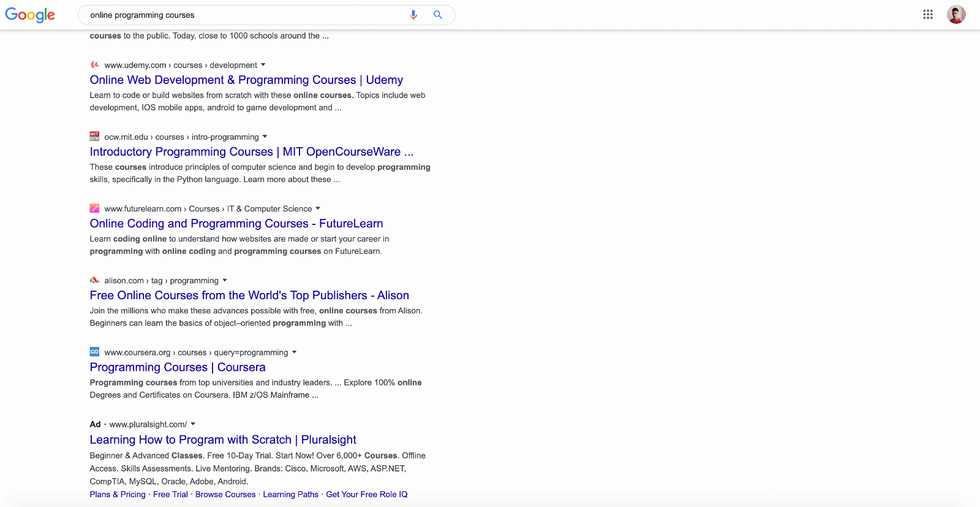This screenshot has width=980, height=507.
Task: Activate voice search microphone icon
Action: [413, 15]
